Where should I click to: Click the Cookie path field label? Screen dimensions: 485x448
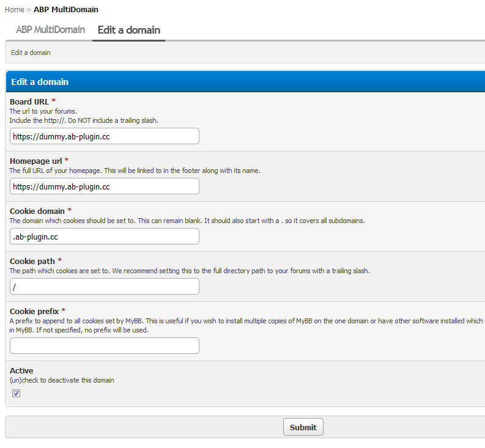click(x=32, y=261)
